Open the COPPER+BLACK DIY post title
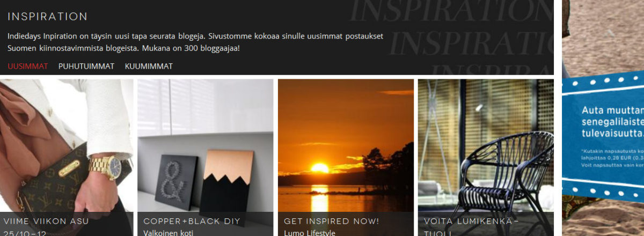This screenshot has width=644, height=236. [192, 221]
